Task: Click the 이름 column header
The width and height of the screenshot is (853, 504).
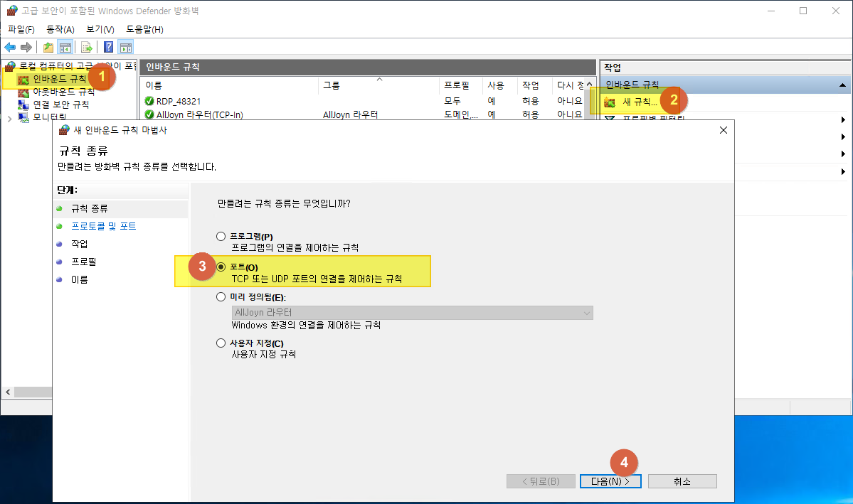Action: [230, 85]
